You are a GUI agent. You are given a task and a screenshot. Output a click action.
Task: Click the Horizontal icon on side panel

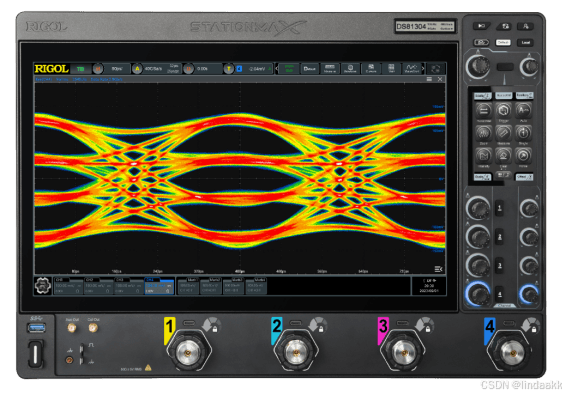point(483,110)
